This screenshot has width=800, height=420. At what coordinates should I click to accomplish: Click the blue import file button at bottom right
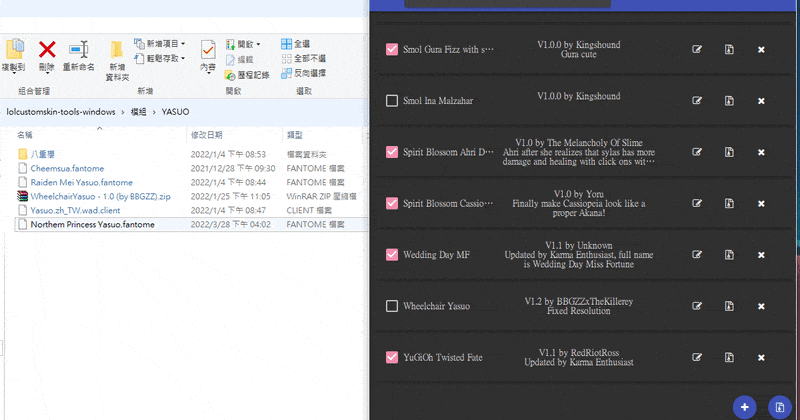click(x=780, y=407)
